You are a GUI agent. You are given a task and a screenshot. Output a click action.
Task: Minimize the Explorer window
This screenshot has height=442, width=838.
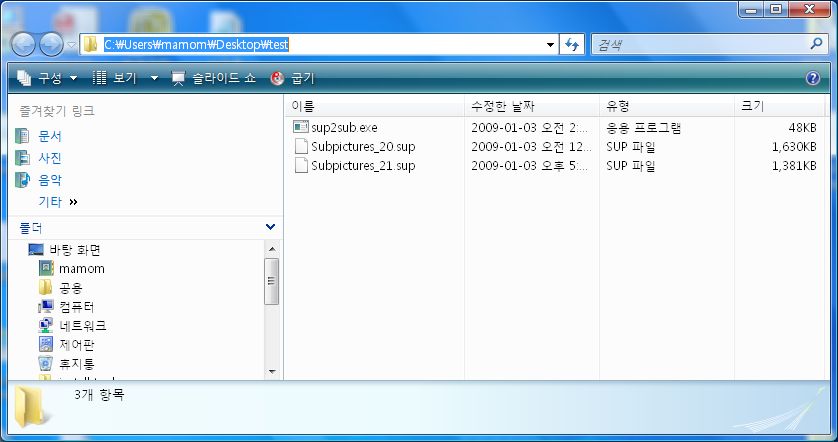click(751, 10)
